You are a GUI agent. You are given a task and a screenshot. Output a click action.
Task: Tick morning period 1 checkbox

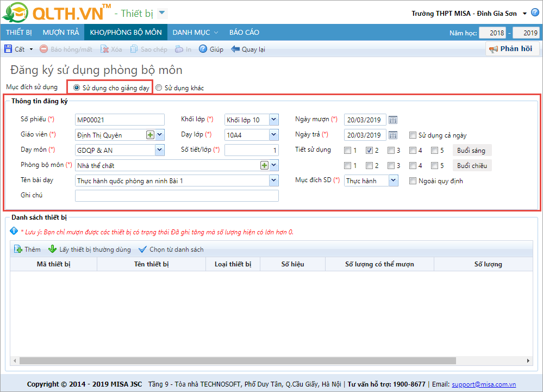coord(347,150)
